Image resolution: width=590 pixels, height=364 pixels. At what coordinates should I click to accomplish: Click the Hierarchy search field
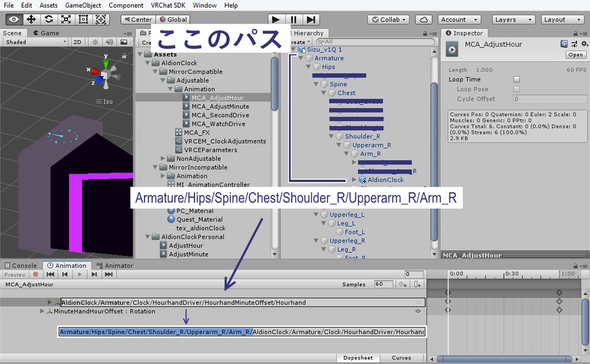(x=376, y=41)
